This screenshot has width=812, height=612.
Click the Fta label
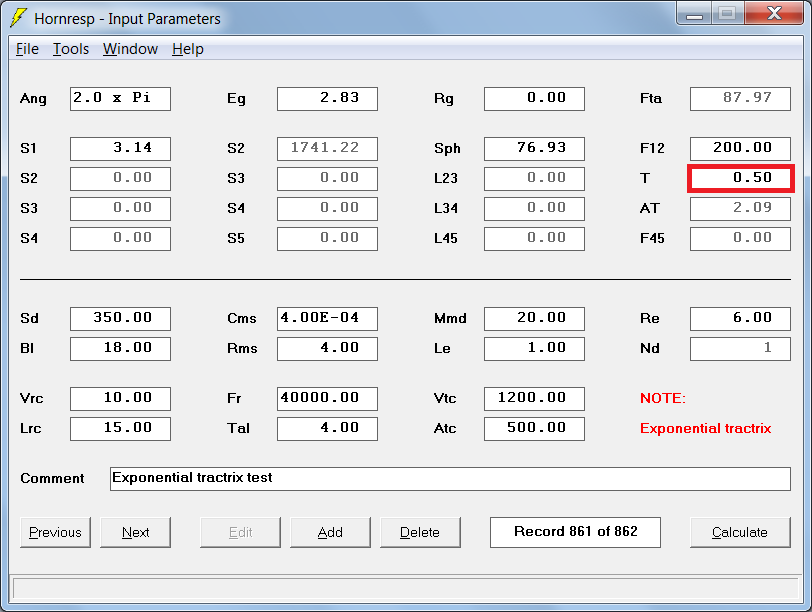pyautogui.click(x=650, y=98)
